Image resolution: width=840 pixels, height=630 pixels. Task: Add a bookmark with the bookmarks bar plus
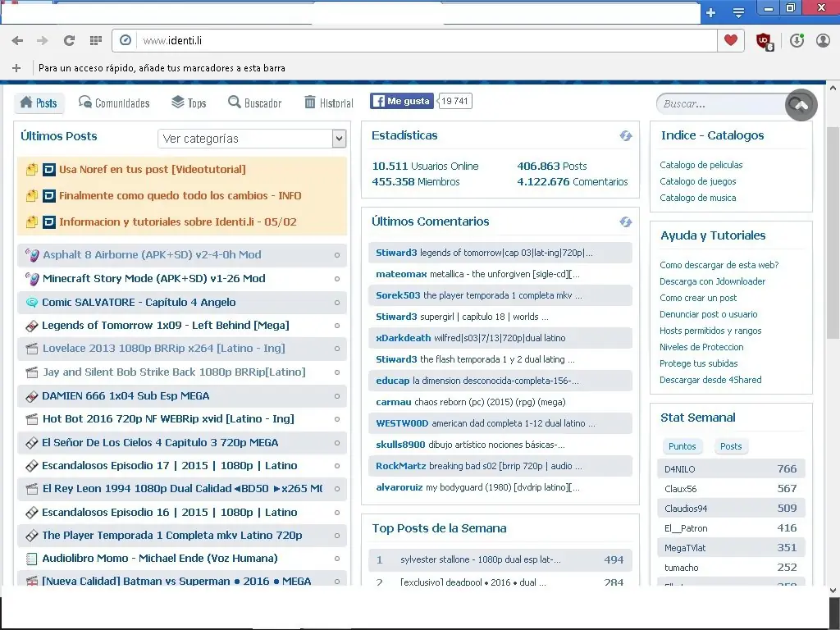pos(16,68)
